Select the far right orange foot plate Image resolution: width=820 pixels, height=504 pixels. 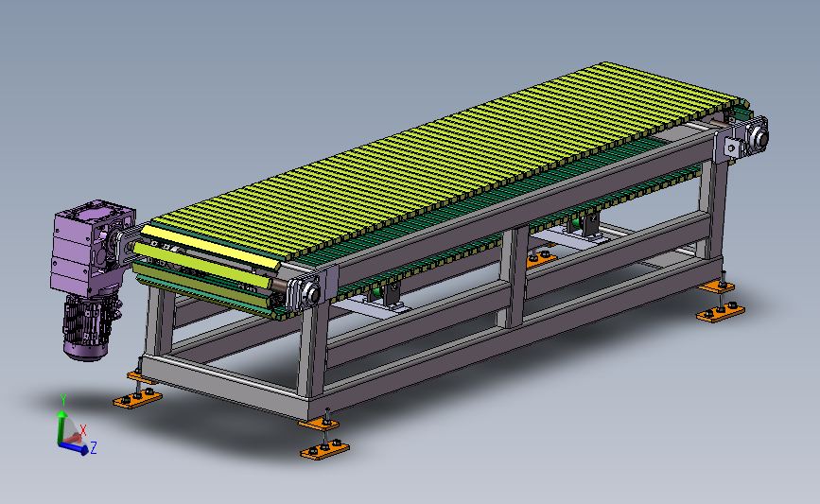click(720, 312)
